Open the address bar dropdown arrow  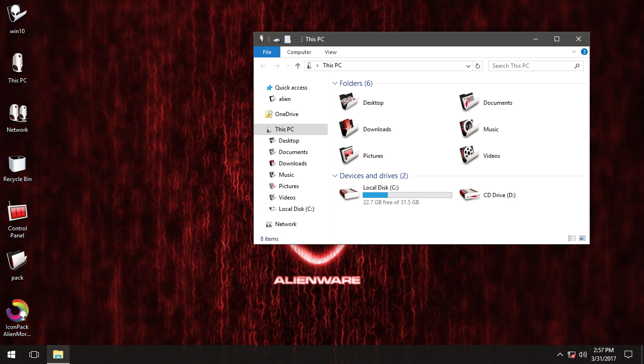pos(468,66)
